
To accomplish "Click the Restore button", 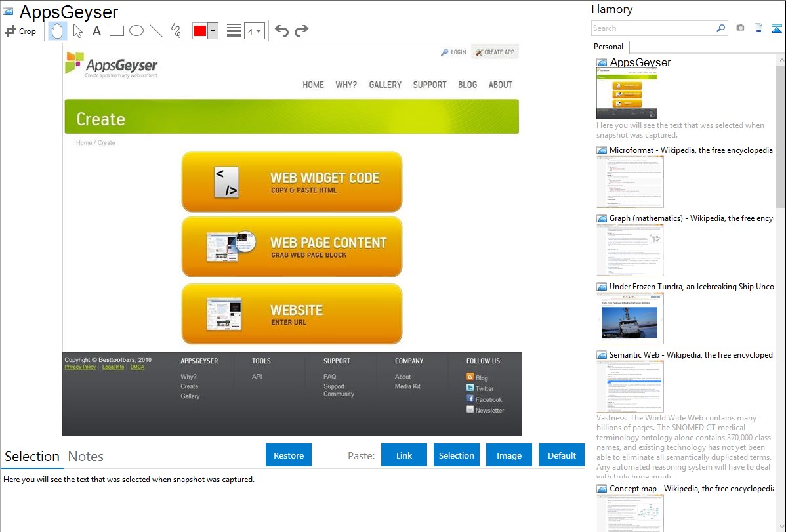I will click(x=289, y=455).
